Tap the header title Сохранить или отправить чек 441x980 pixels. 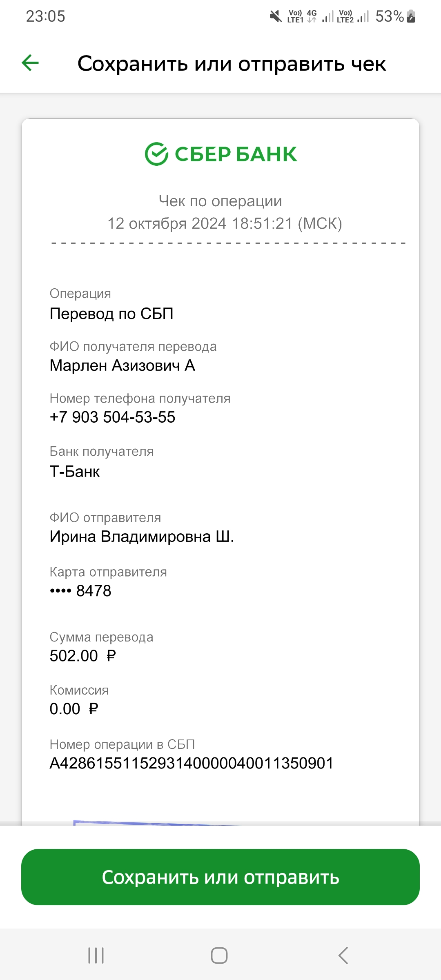coord(232,64)
